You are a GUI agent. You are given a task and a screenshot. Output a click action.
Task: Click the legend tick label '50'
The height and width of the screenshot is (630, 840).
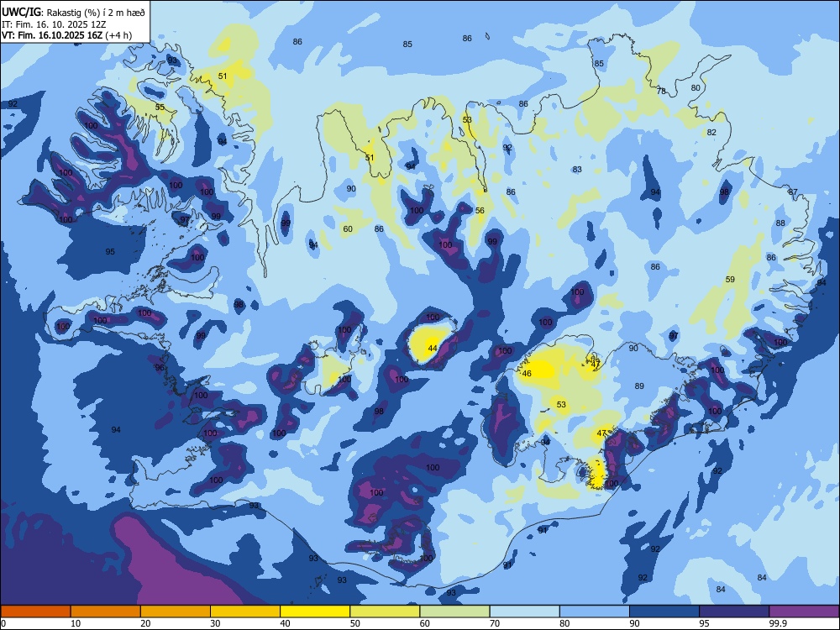355,623
